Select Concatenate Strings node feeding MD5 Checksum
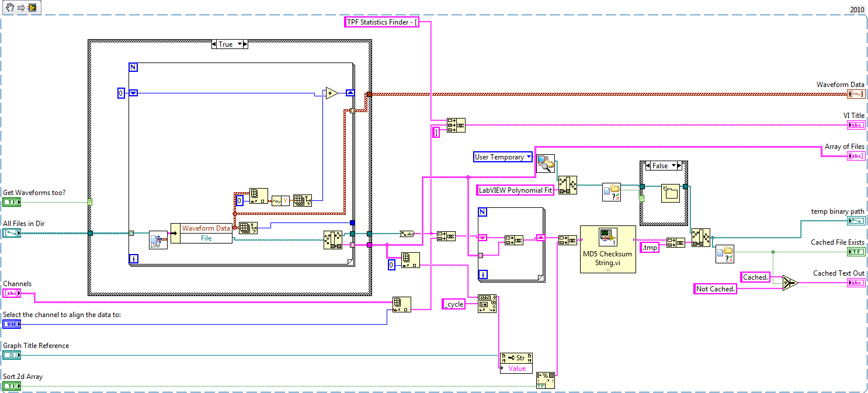This screenshot has width=868, height=393. pos(568,240)
